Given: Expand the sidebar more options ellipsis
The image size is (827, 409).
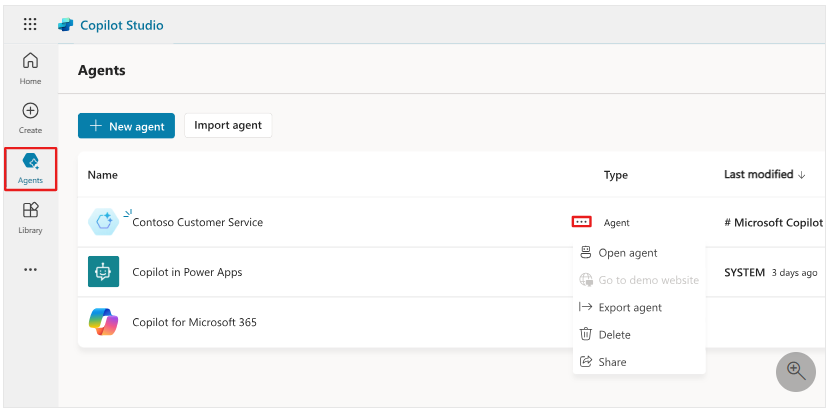Looking at the screenshot, I should (30, 269).
